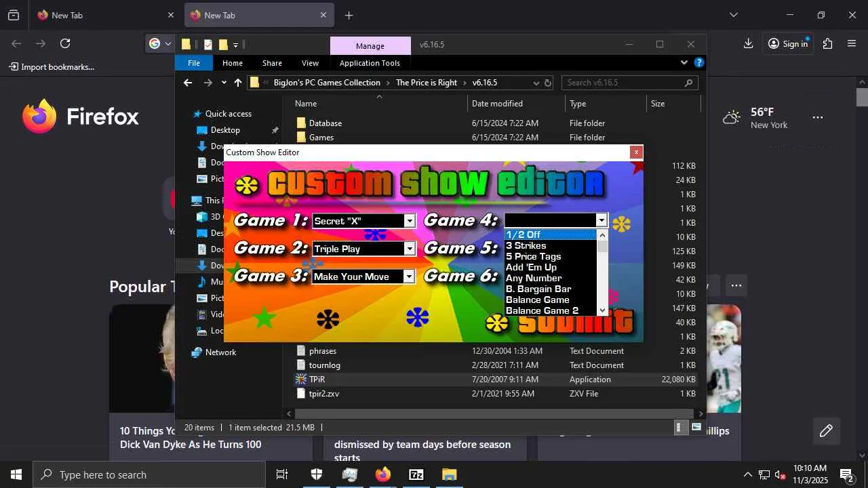Click the Import bookmarks link
This screenshot has width=868, height=488.
coord(52,66)
